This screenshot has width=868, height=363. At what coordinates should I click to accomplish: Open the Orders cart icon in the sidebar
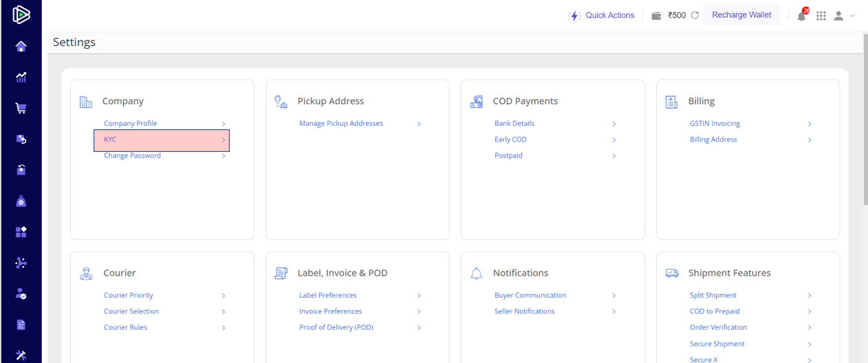(x=21, y=109)
